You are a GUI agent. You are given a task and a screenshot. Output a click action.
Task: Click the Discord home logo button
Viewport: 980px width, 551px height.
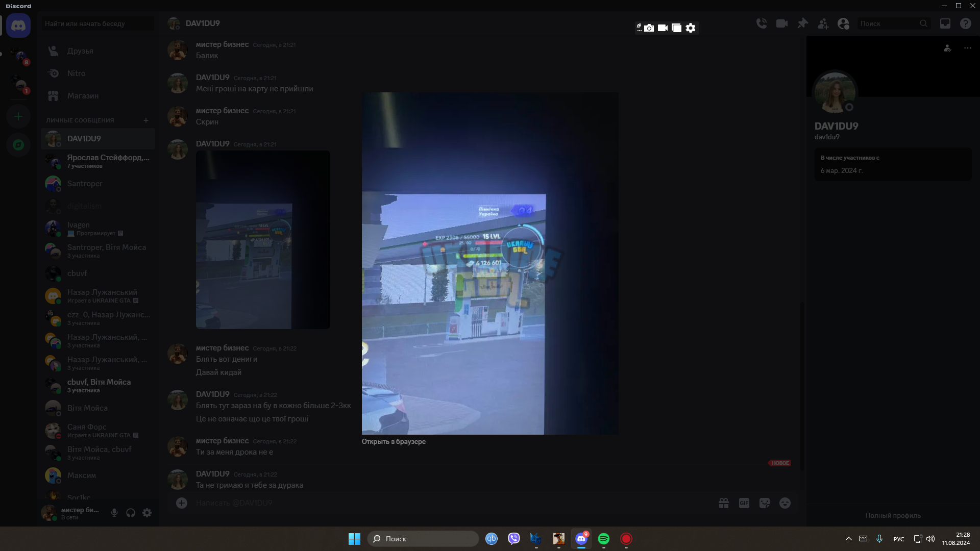pos(18,26)
